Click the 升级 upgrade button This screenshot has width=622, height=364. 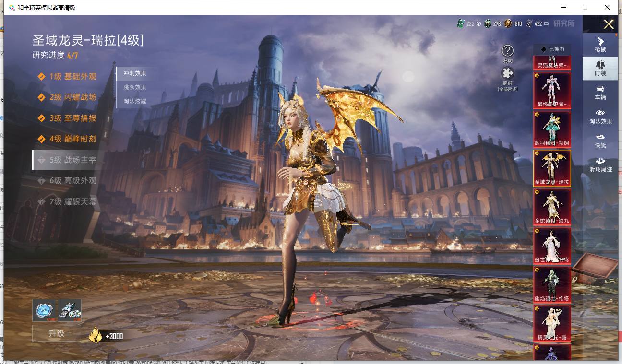click(57, 333)
